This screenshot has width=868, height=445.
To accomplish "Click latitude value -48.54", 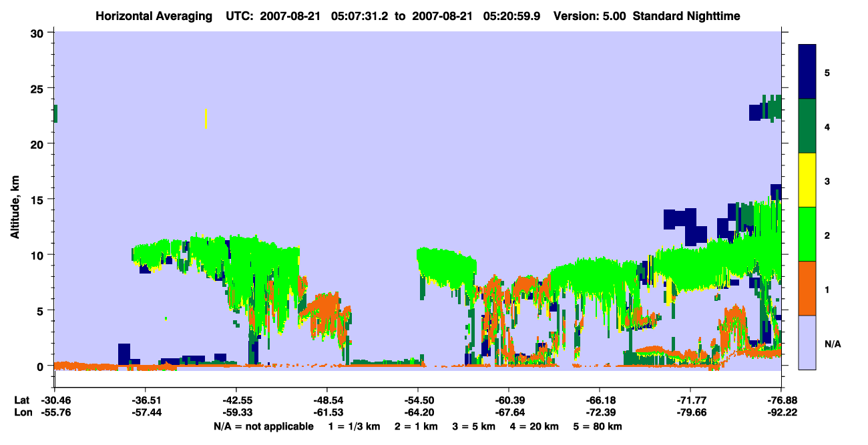I will 327,400.
